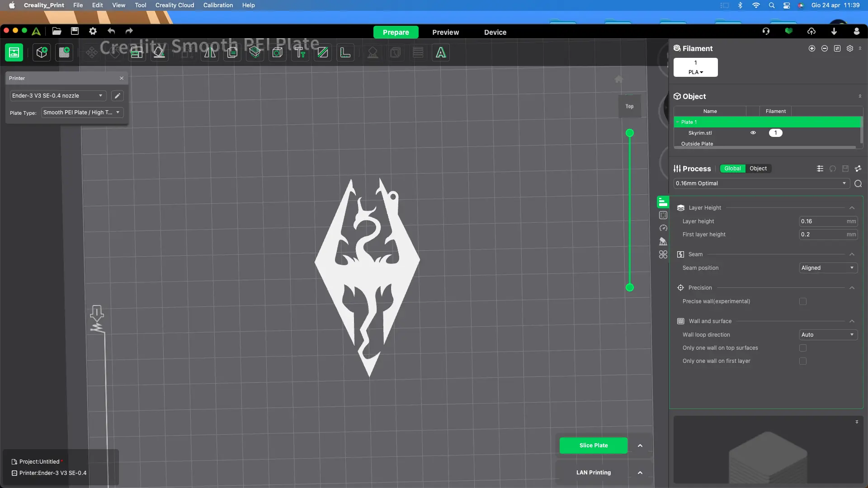Image resolution: width=868 pixels, height=488 pixels.
Task: Click the filament sync icon beside the minus
Action: pos(837,48)
